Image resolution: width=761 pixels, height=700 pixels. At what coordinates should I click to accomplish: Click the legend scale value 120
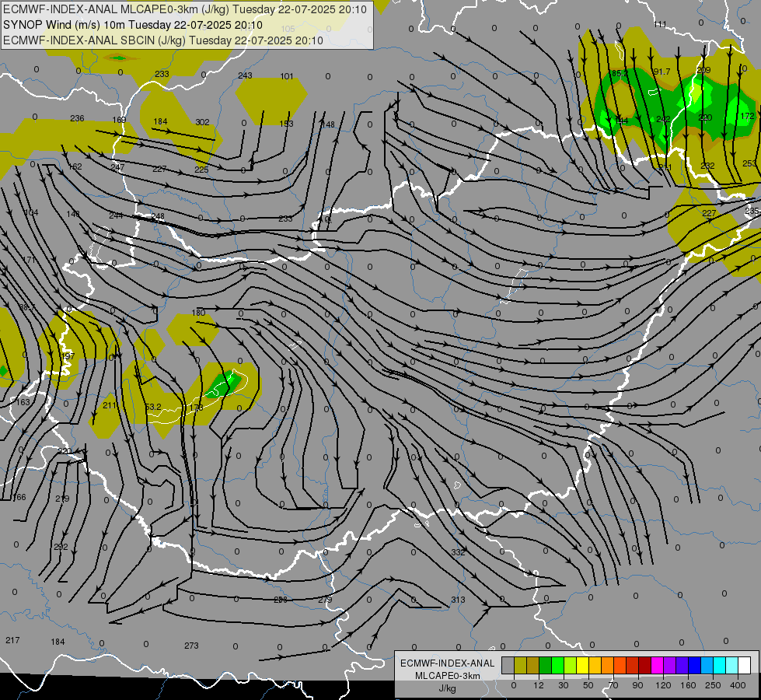(x=663, y=685)
